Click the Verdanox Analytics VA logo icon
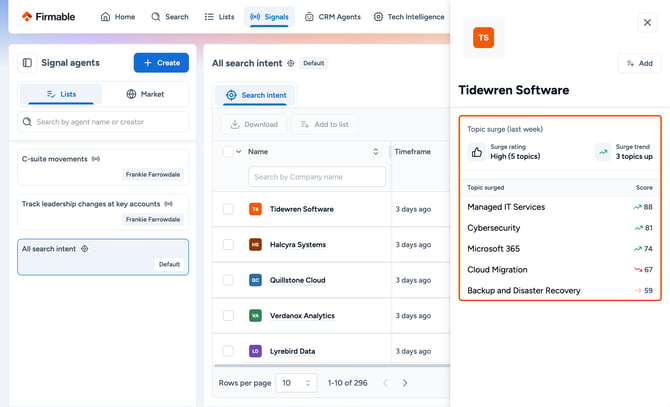This screenshot has height=407, width=670. point(255,315)
